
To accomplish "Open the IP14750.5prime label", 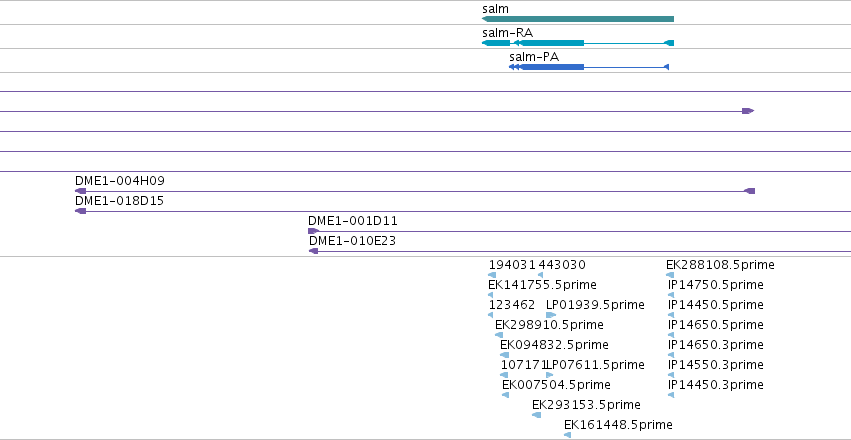I will (716, 285).
